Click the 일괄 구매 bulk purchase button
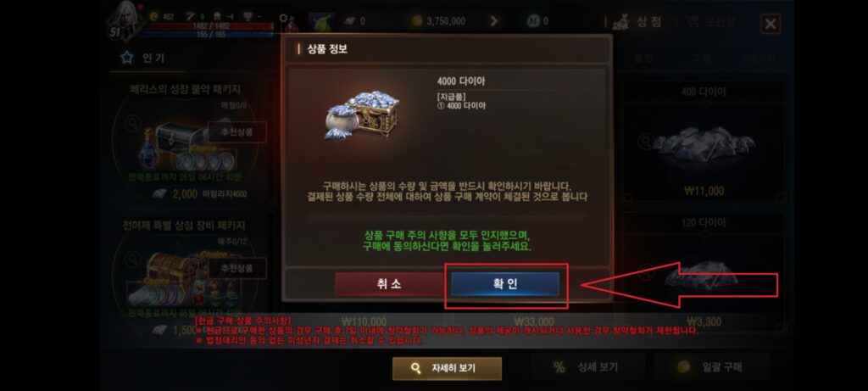The image size is (868, 391). (712, 367)
